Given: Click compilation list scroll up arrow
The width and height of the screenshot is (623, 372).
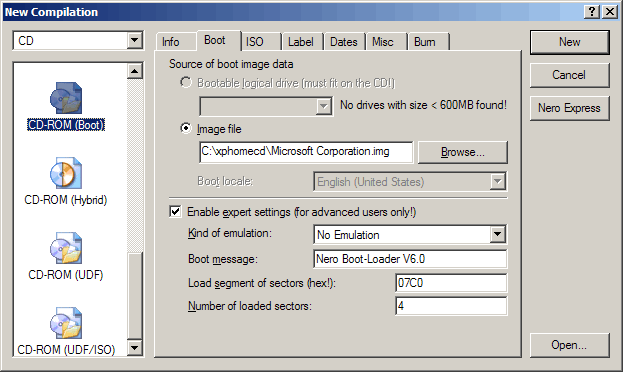Looking at the screenshot, I should click(x=135, y=71).
